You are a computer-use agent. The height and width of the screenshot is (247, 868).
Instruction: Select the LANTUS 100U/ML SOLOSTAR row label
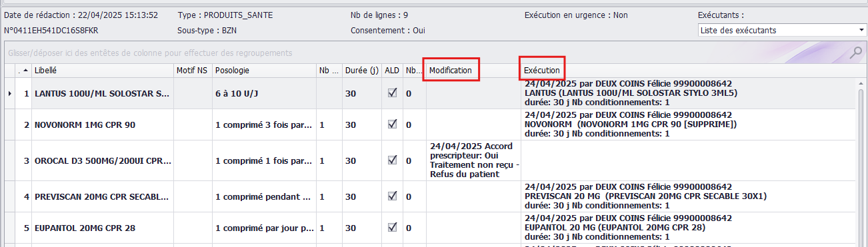(102, 94)
